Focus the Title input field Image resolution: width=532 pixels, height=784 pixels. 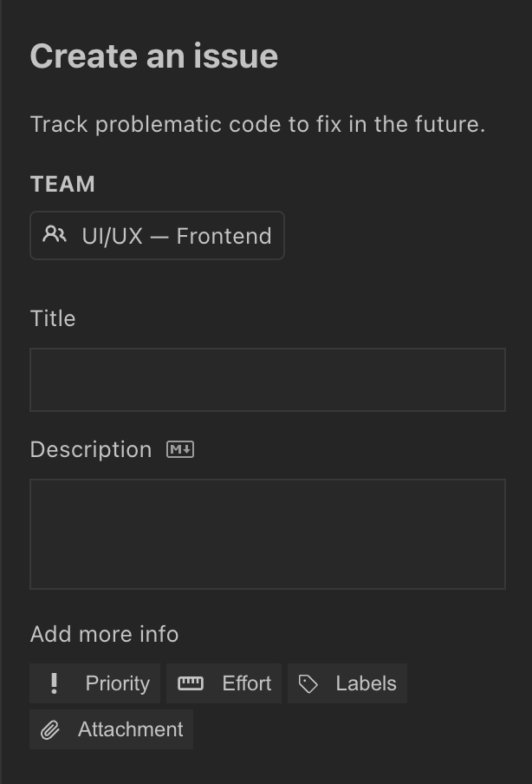[x=267, y=379]
